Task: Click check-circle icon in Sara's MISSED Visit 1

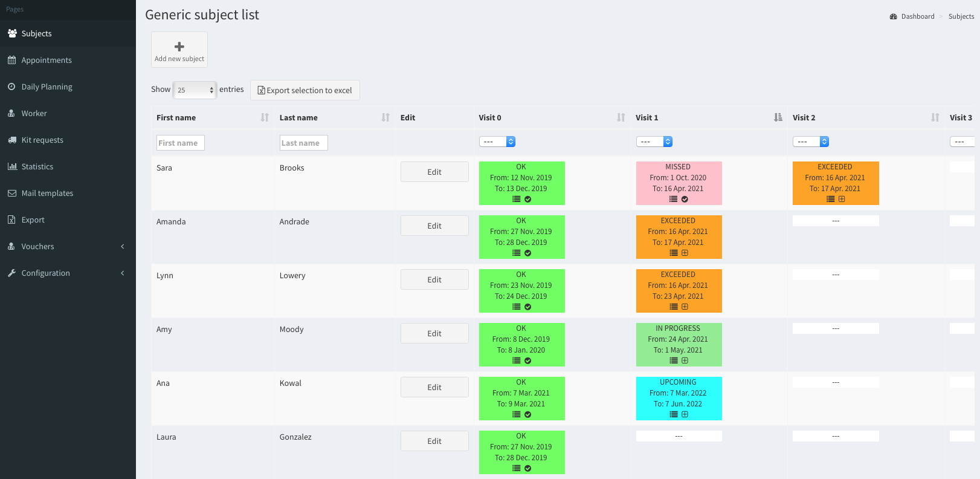Action: coord(685,199)
